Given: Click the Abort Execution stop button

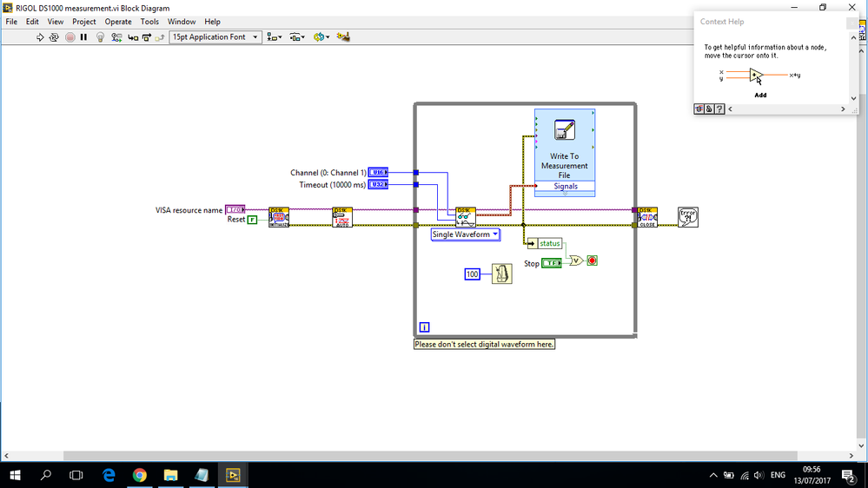Looking at the screenshot, I should (70, 37).
